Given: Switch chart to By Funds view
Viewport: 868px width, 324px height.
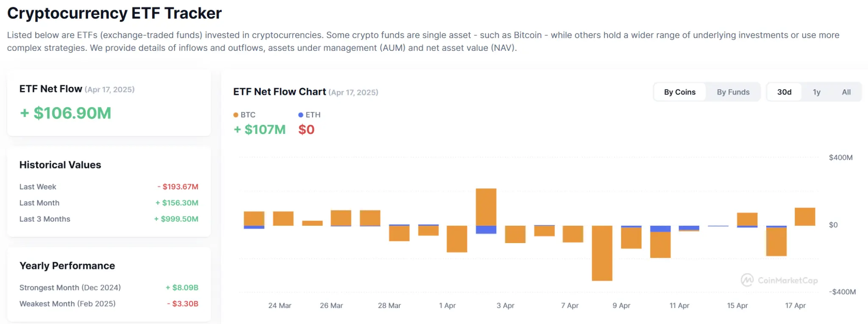Looking at the screenshot, I should pos(733,92).
